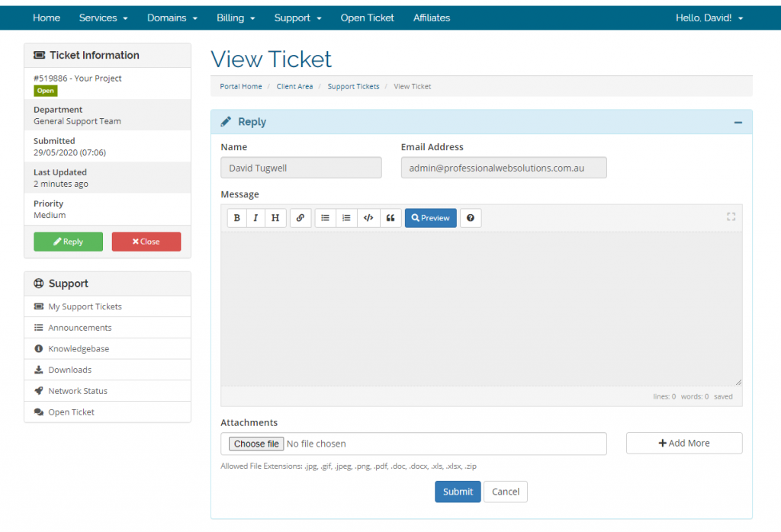Viewport: 781px width, 532px height.
Task: Apply italic formatting in message editor
Action: click(x=256, y=218)
